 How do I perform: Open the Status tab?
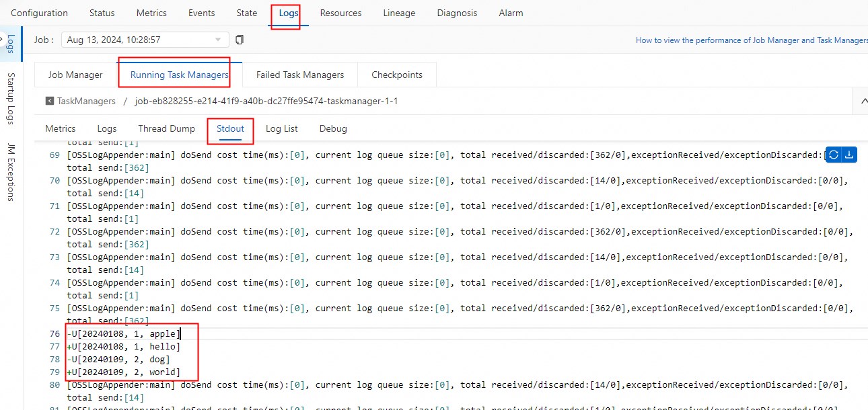click(102, 13)
